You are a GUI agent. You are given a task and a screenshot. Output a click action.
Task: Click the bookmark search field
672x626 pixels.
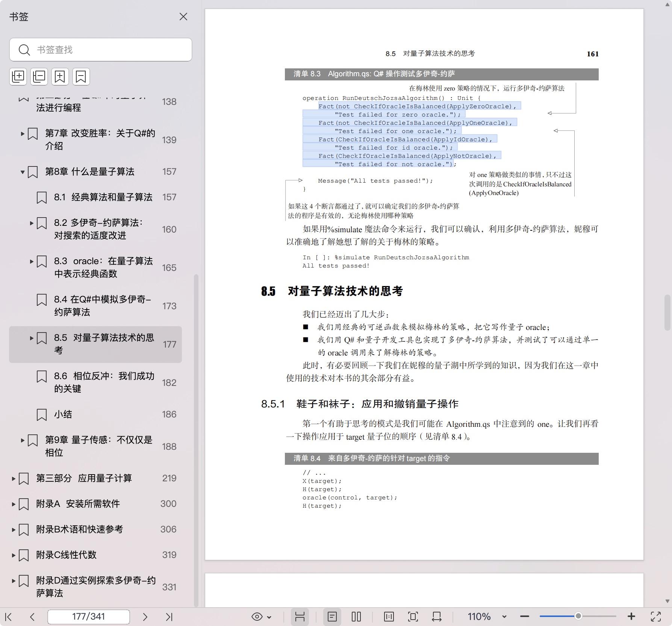click(x=101, y=50)
